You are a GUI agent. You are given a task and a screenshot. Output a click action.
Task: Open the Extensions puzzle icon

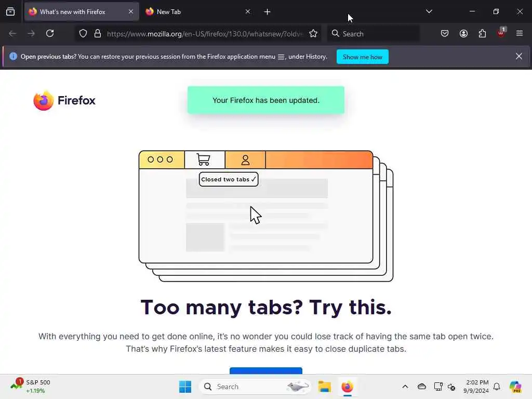click(482, 34)
